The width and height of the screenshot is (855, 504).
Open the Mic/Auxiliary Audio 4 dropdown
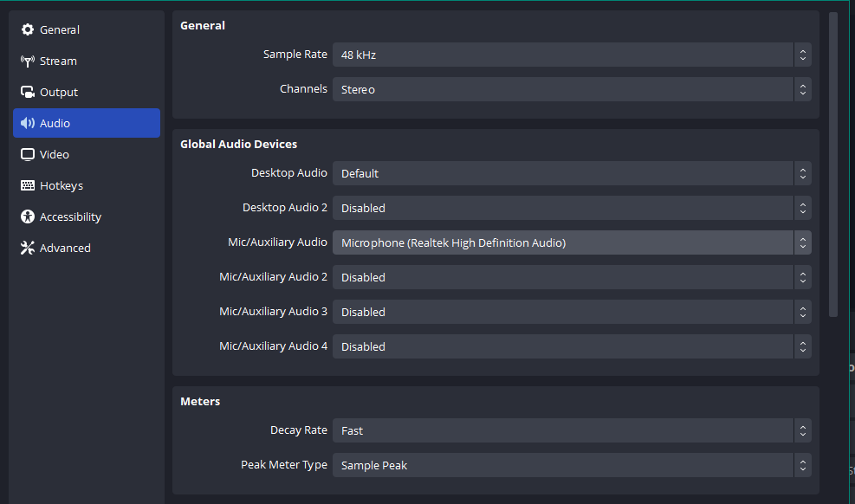tap(572, 346)
